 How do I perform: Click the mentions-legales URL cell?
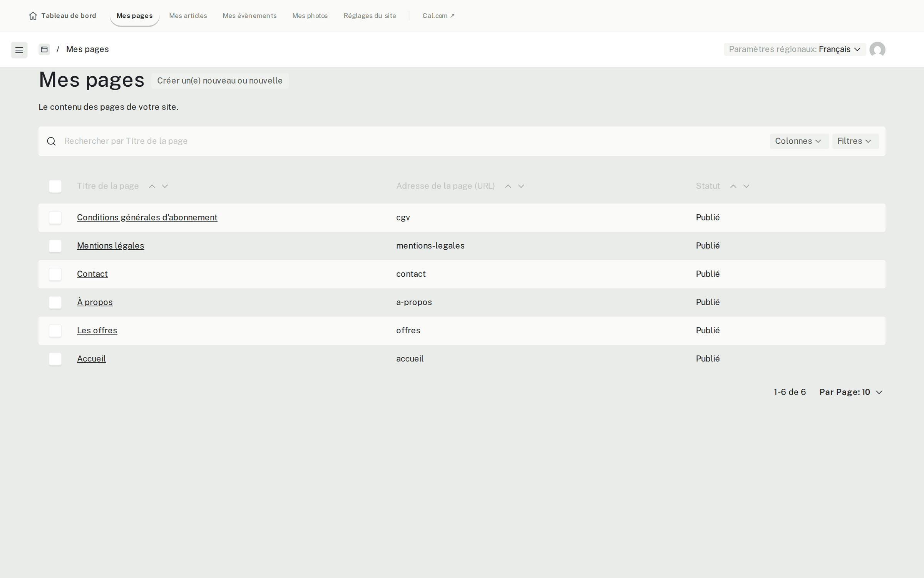[x=430, y=246]
